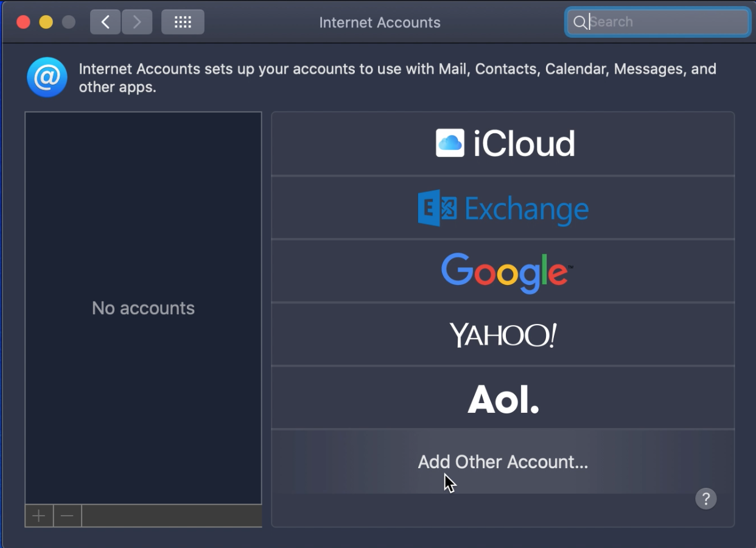Minimize the Internet Accounts window
The image size is (756, 548).
coord(46,23)
